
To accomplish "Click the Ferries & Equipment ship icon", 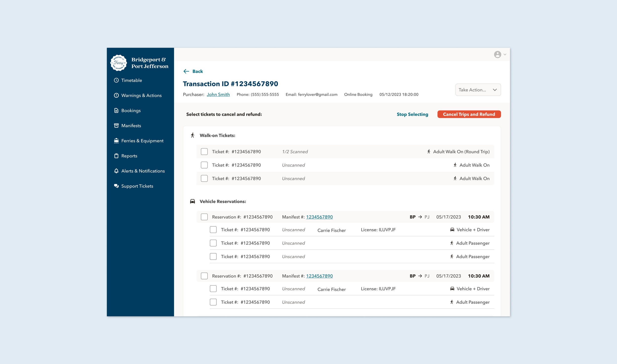I will pyautogui.click(x=116, y=141).
